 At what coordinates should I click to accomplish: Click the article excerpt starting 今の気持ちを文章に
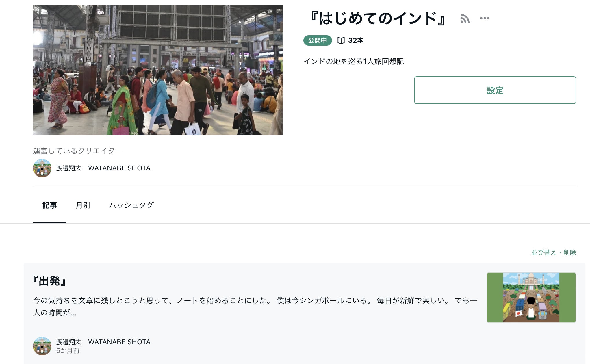click(254, 306)
